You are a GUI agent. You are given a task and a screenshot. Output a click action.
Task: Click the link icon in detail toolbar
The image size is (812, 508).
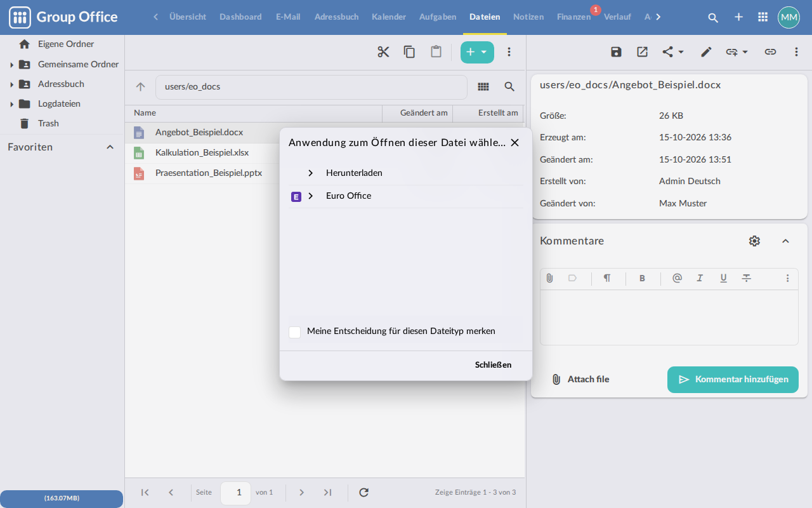pos(770,52)
